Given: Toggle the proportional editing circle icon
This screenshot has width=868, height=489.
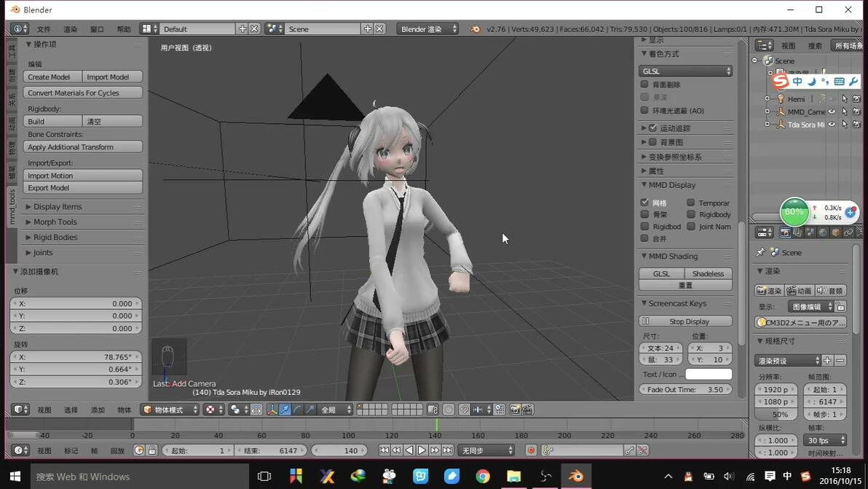Looking at the screenshot, I should tap(449, 410).
